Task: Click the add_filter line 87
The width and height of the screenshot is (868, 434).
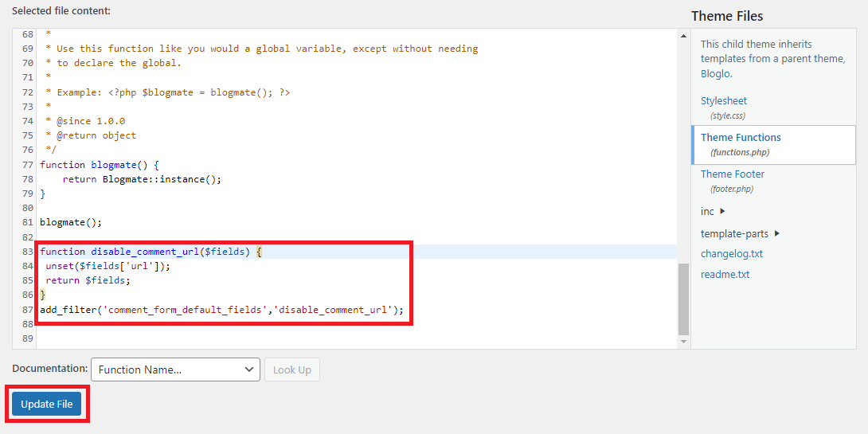Action: point(222,310)
